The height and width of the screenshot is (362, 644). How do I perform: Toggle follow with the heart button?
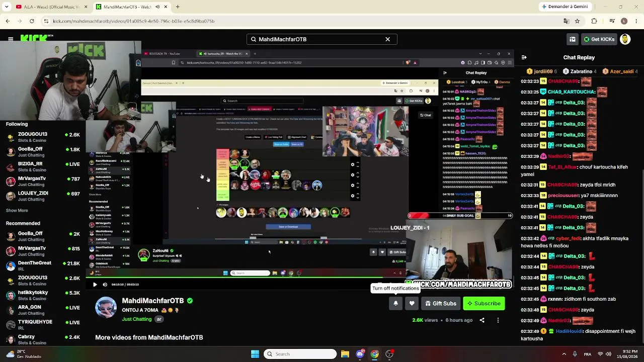412,303
